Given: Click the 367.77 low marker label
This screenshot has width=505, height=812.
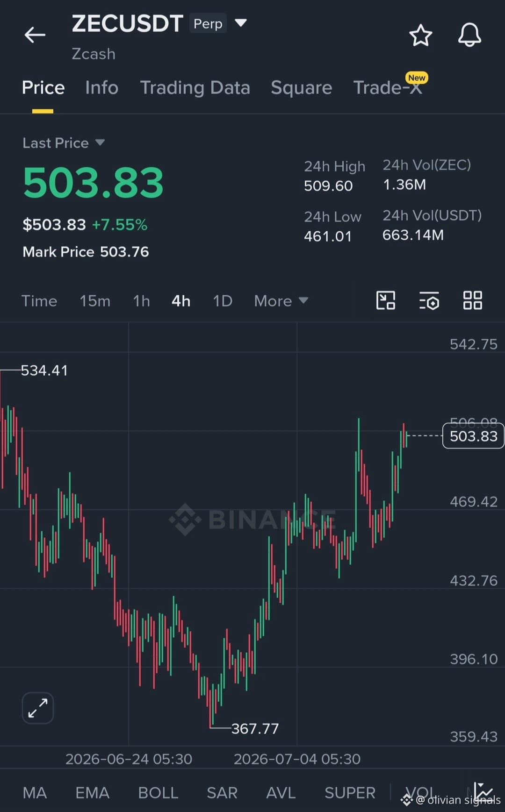Looking at the screenshot, I should point(255,728).
